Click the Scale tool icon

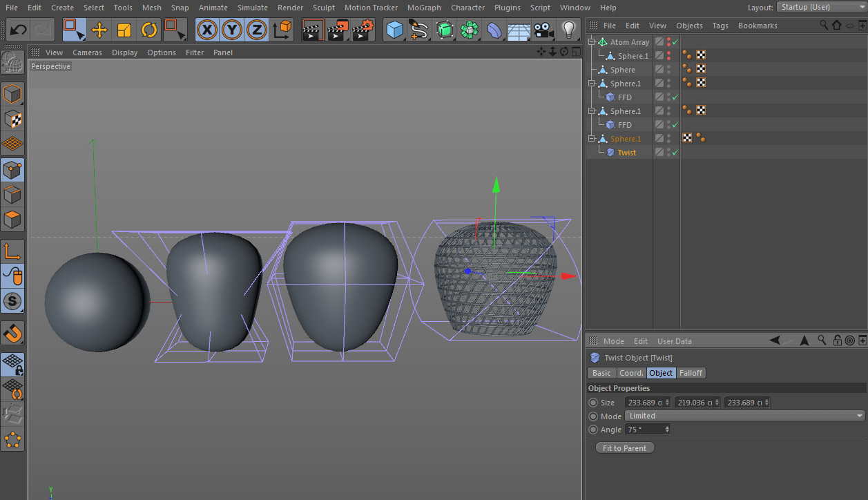pos(124,30)
